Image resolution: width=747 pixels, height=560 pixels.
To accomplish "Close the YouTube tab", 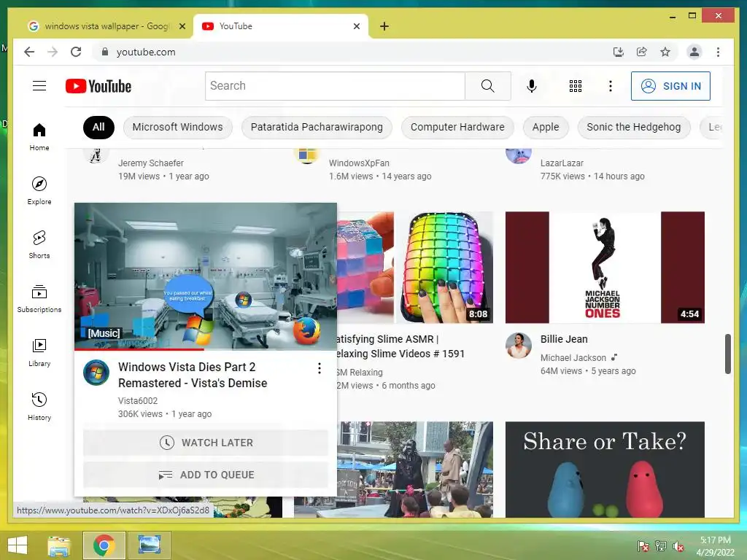I will [x=356, y=26].
